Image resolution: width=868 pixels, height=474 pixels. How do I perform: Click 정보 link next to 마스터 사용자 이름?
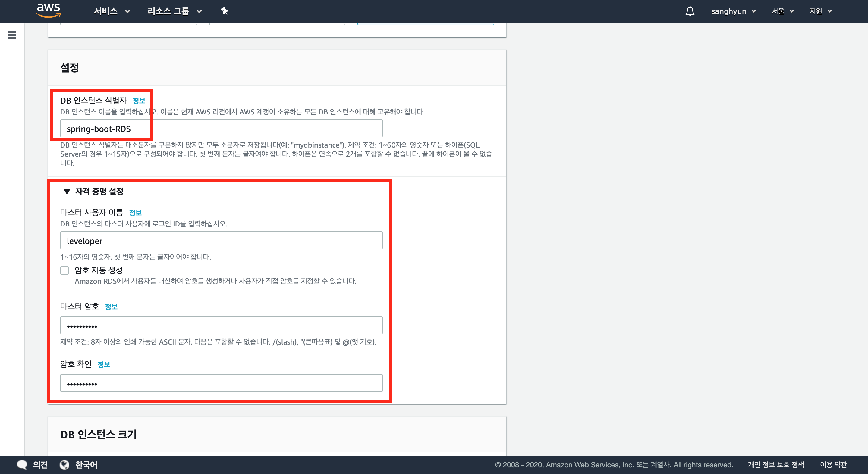click(135, 213)
